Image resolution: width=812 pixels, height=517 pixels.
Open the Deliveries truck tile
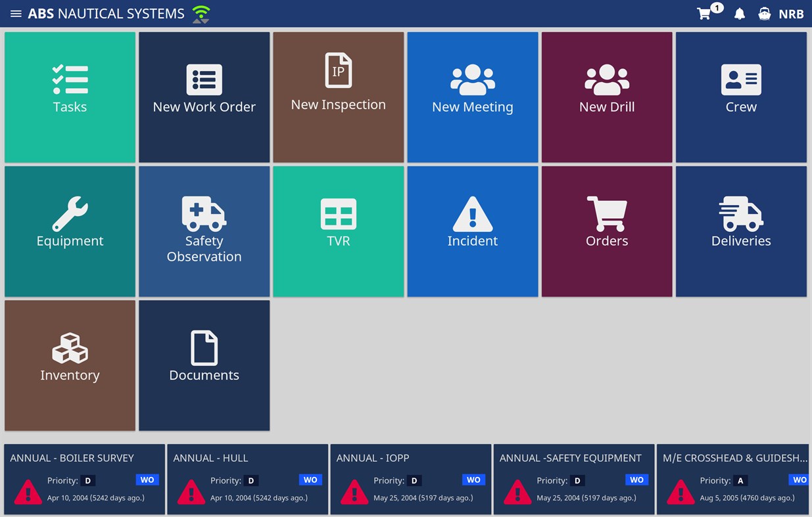point(741,231)
